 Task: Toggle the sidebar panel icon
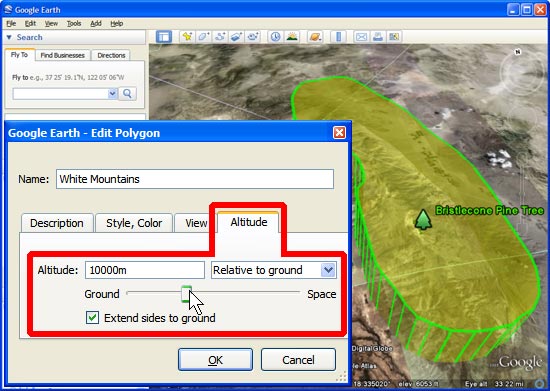click(x=163, y=36)
